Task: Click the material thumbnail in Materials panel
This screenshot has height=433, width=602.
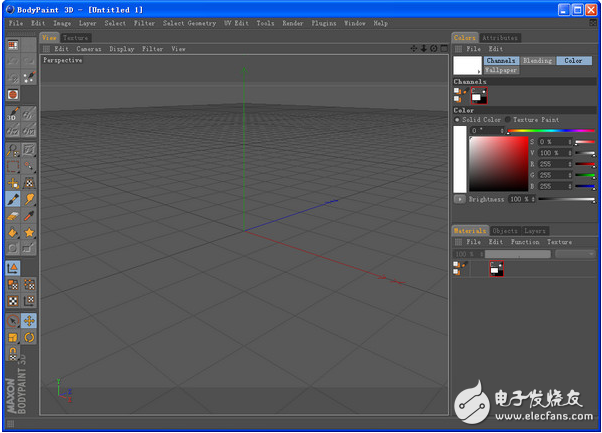Action: pyautogui.click(x=496, y=268)
